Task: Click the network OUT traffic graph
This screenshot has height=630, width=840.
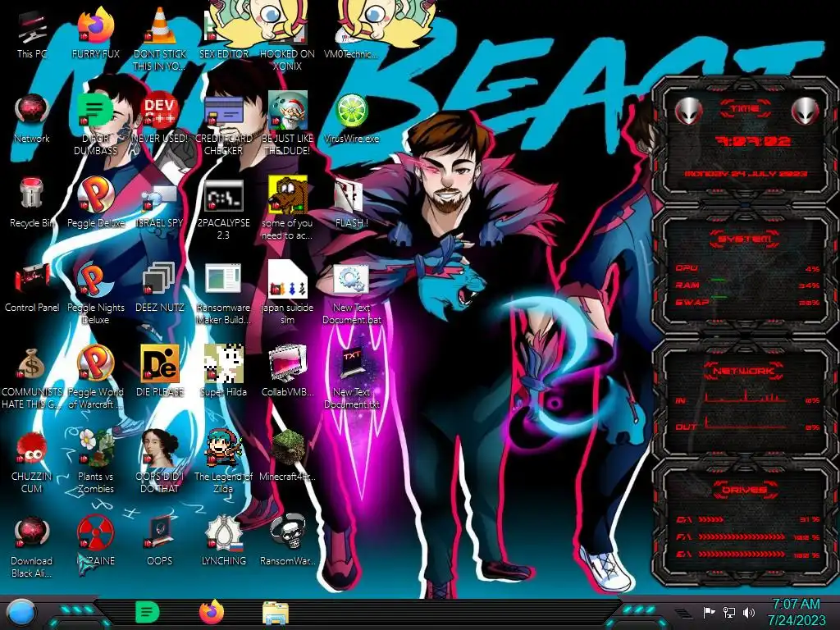Action: point(746,422)
